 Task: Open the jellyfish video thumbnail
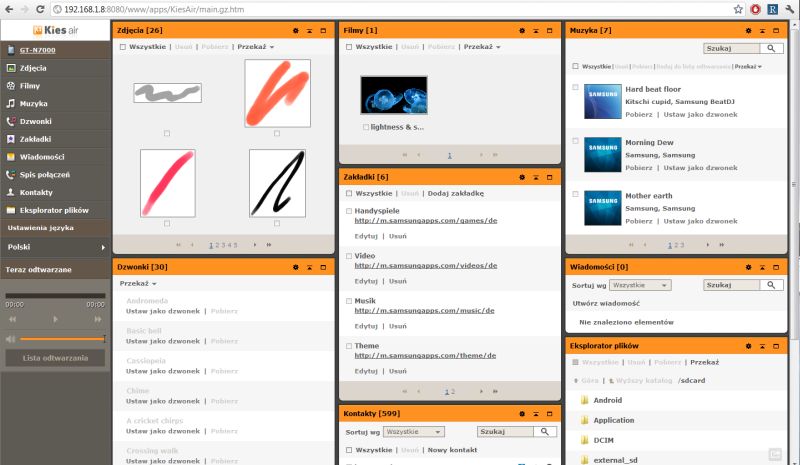point(394,95)
